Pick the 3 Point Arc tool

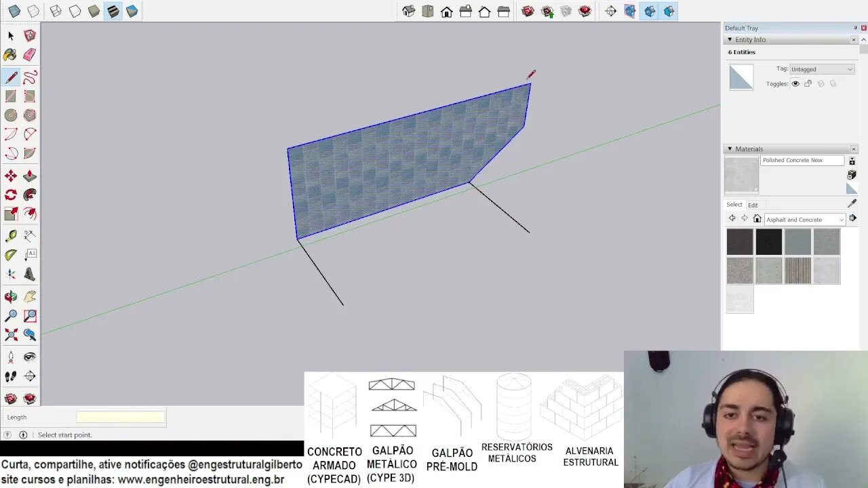(x=11, y=153)
